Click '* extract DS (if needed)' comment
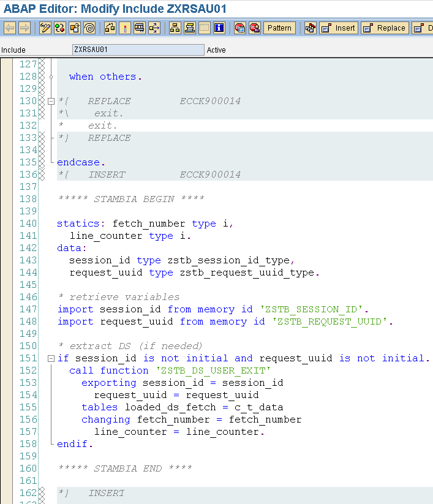Viewport: 433px width, 504px height. pyautogui.click(x=130, y=346)
